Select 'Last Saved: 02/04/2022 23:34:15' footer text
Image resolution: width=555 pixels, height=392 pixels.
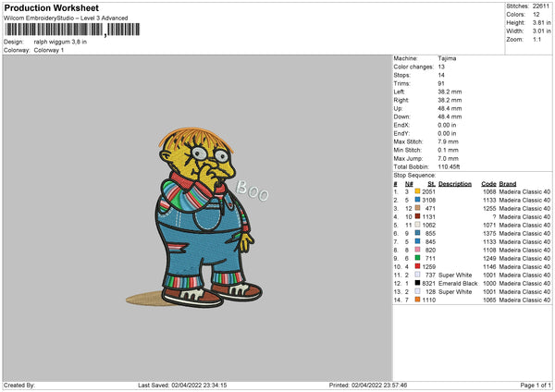pyautogui.click(x=182, y=385)
